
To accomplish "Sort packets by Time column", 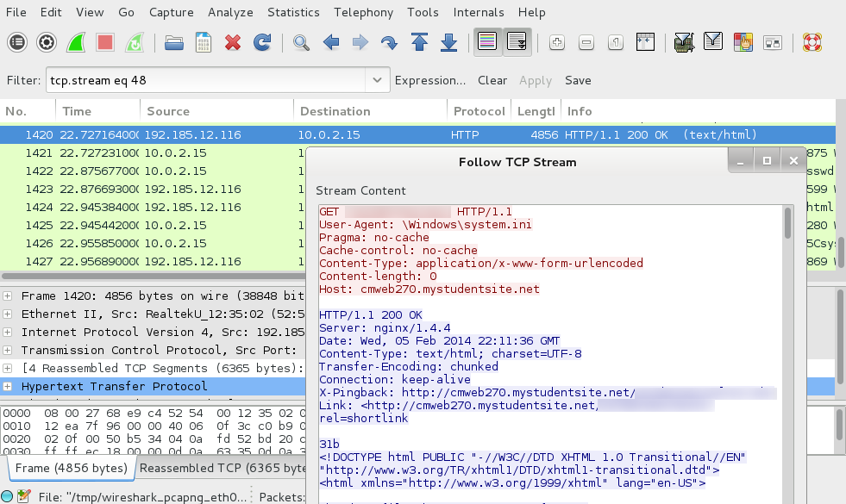I will pyautogui.click(x=97, y=111).
